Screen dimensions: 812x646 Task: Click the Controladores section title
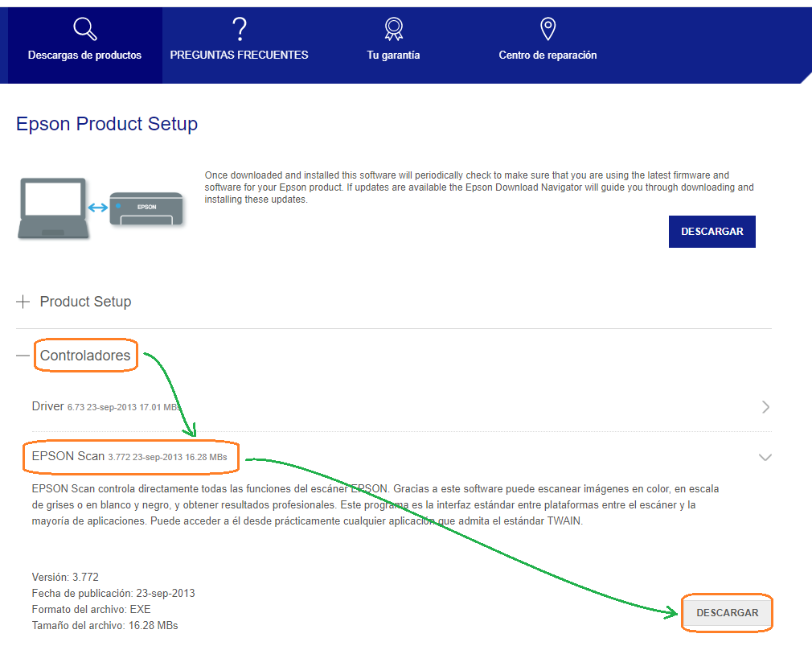pos(85,356)
